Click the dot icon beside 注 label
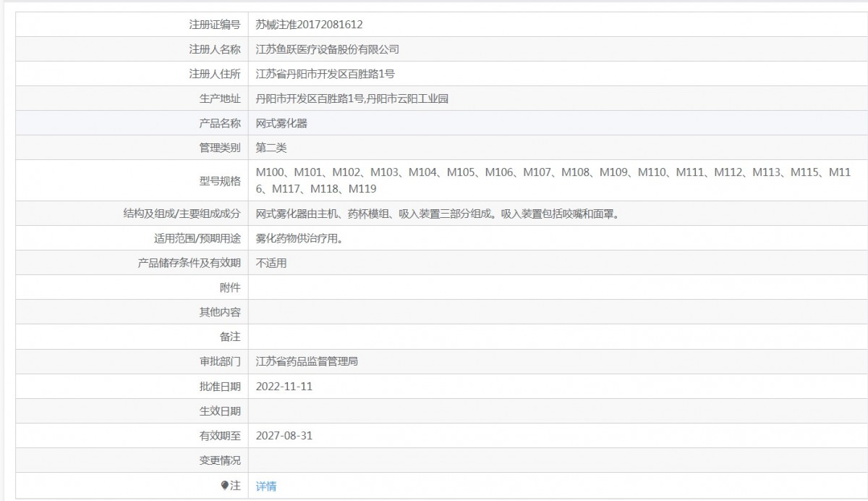This screenshot has height=501, width=868. coord(225,486)
